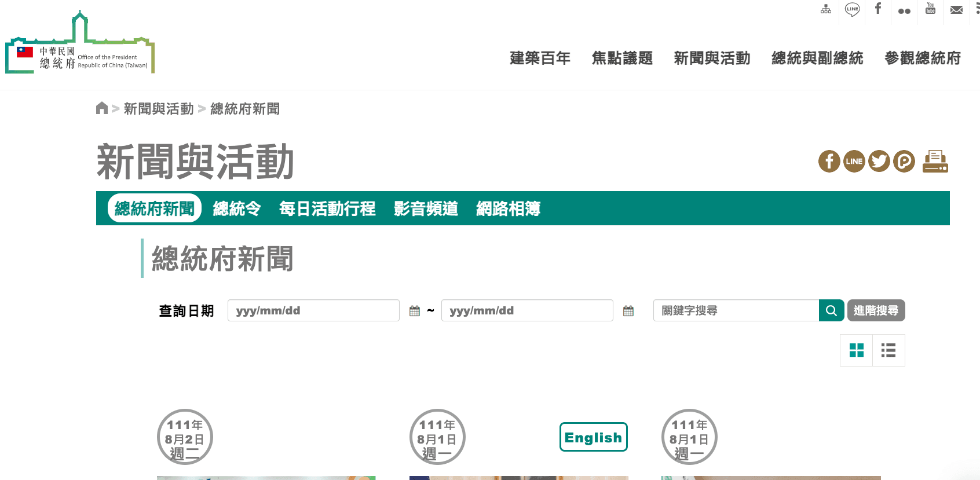
Task: Open the end date calendar picker
Action: 628,311
